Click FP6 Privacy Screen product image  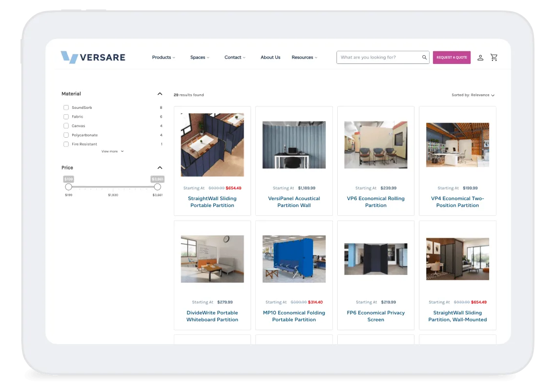(376, 259)
